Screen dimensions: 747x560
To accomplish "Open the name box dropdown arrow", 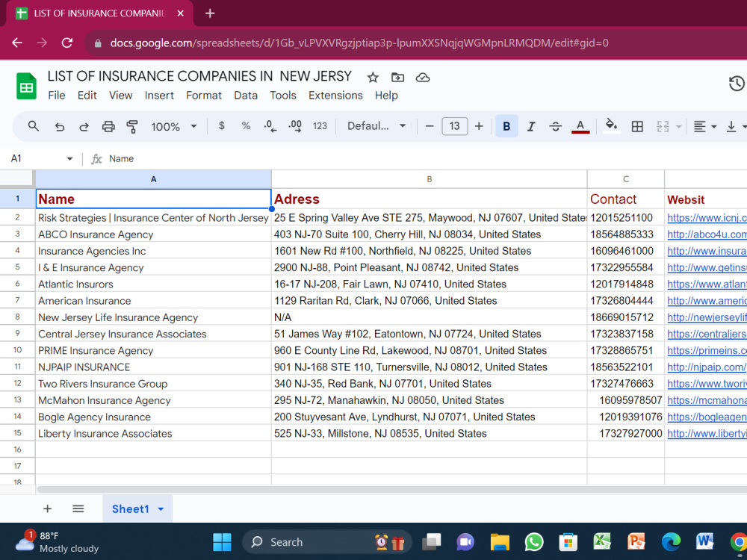I will 69,158.
